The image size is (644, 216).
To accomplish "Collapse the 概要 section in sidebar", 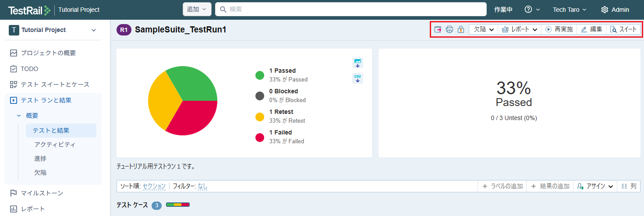I will click(19, 116).
